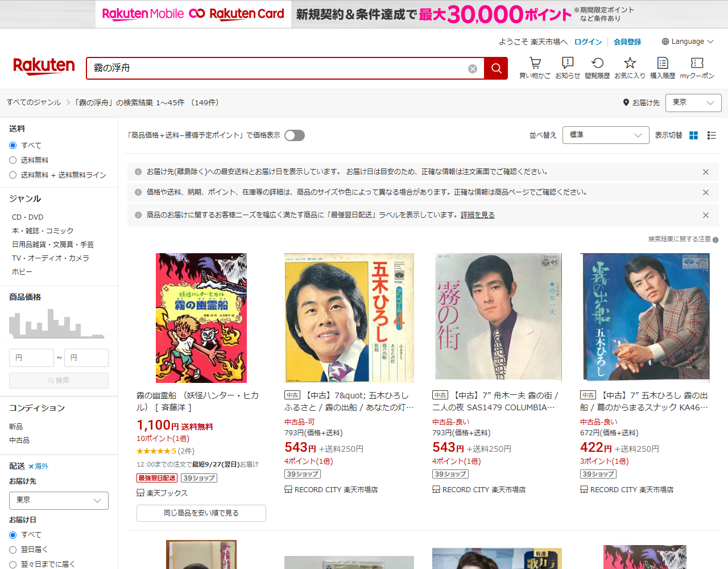This screenshot has height=569, width=728.
Task: Click the location pin icon near お届け先
Action: coord(626,102)
